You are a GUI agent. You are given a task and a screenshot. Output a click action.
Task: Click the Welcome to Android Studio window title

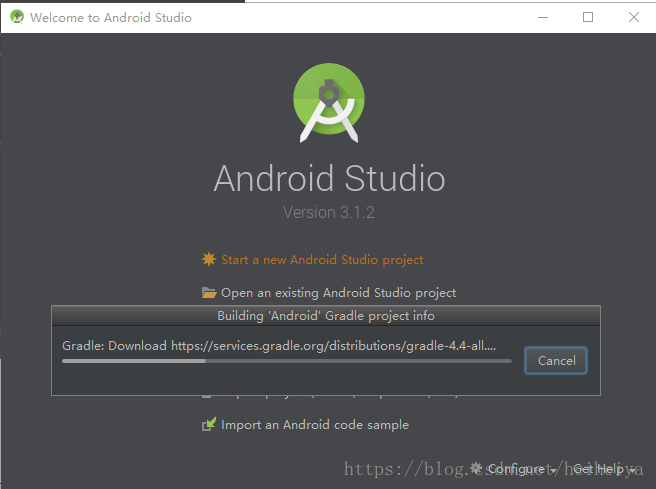click(x=111, y=18)
